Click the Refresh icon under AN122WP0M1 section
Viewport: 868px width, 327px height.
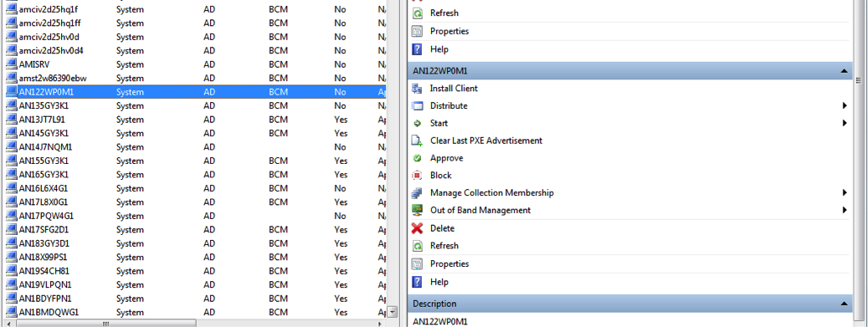418,246
